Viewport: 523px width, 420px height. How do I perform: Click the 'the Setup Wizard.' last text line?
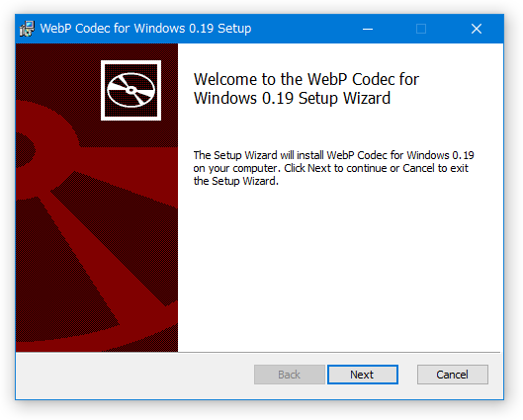(236, 181)
